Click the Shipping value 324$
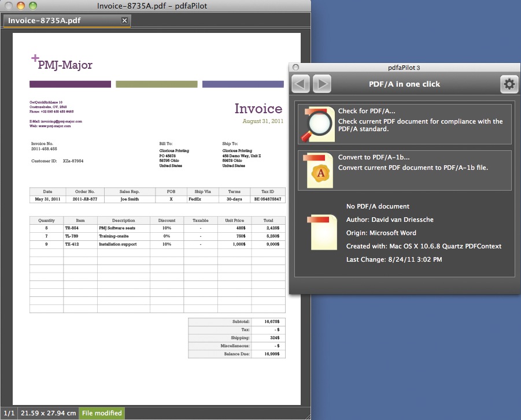This screenshot has width=521, height=420. click(x=275, y=337)
